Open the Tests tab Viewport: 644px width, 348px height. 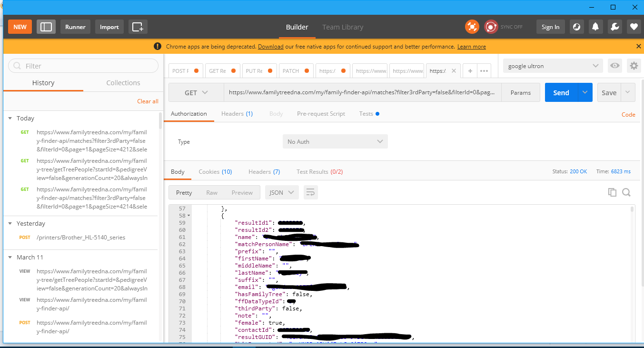[369, 114]
